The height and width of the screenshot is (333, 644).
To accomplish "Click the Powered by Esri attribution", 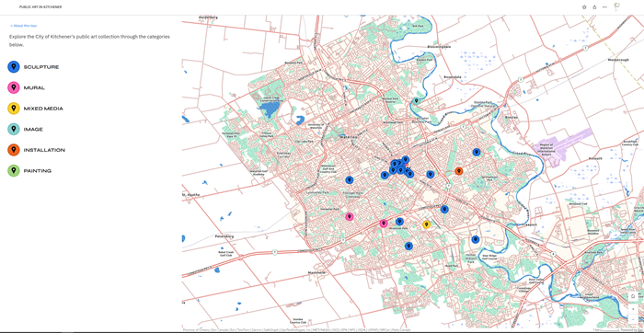I will click(x=632, y=329).
